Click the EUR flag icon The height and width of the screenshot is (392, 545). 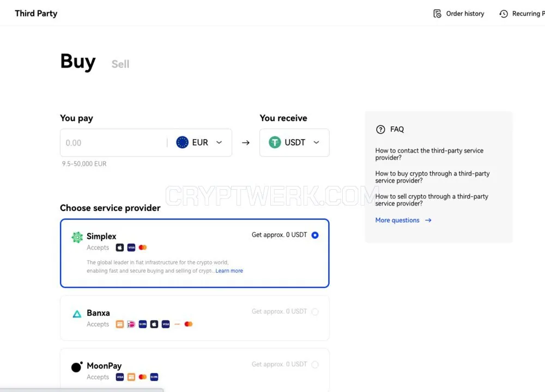182,142
